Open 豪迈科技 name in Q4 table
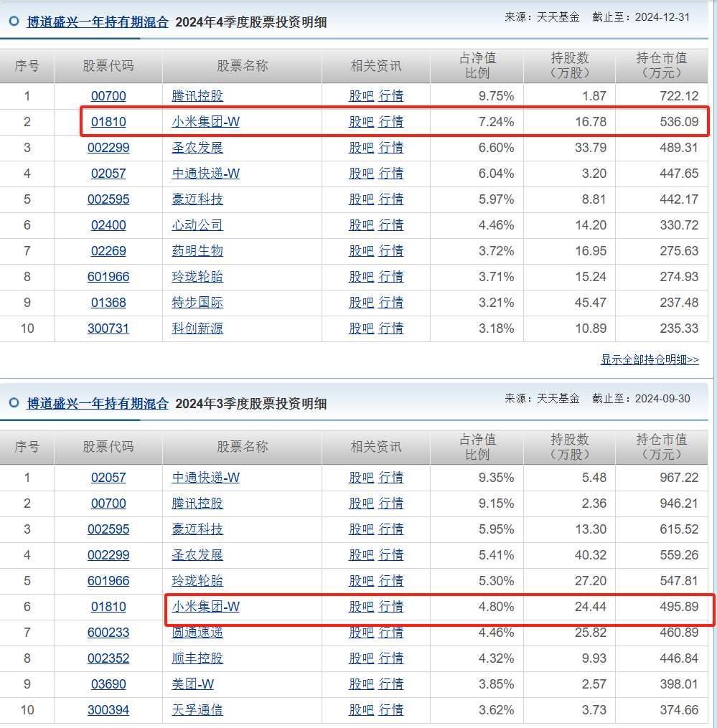 tap(197, 199)
